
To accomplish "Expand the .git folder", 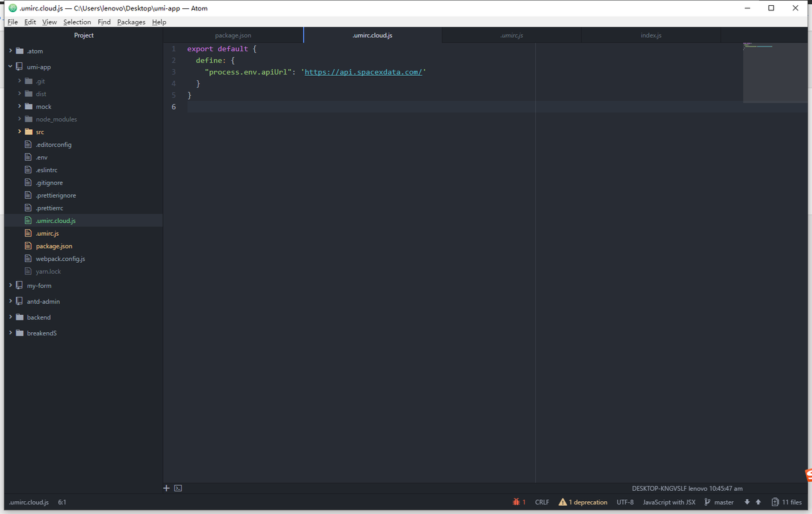I will point(19,81).
